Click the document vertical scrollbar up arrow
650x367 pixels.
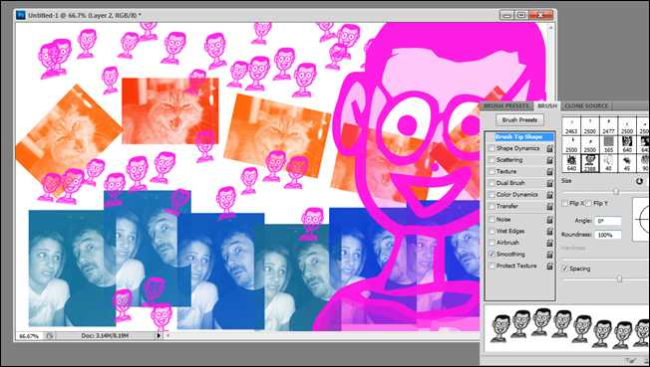click(551, 27)
